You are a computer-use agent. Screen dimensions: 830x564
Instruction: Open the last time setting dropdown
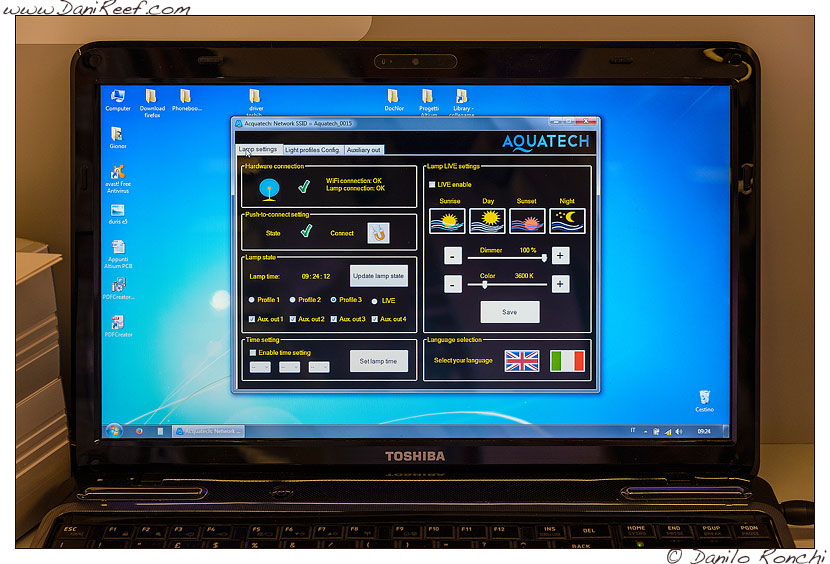tap(319, 367)
